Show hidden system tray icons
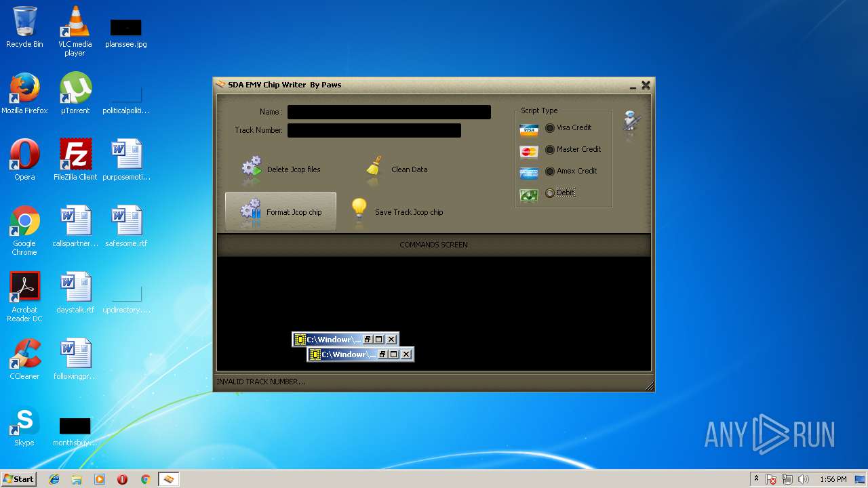Viewport: 868px width, 488px height. click(x=756, y=479)
